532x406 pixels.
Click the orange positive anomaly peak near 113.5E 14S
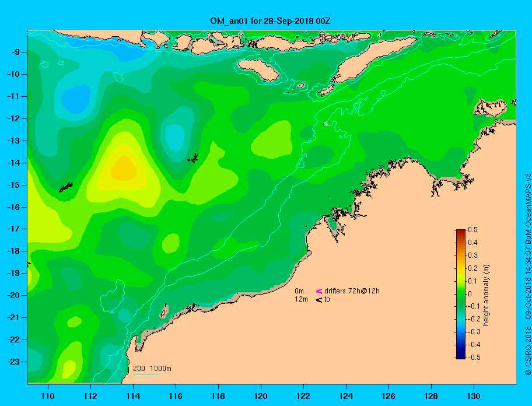(124, 169)
